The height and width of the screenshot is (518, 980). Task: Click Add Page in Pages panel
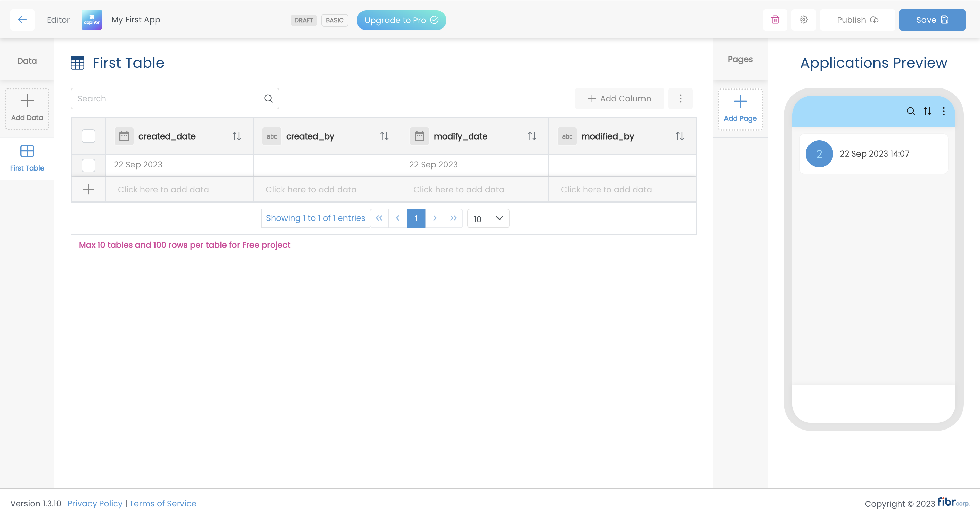(740, 109)
